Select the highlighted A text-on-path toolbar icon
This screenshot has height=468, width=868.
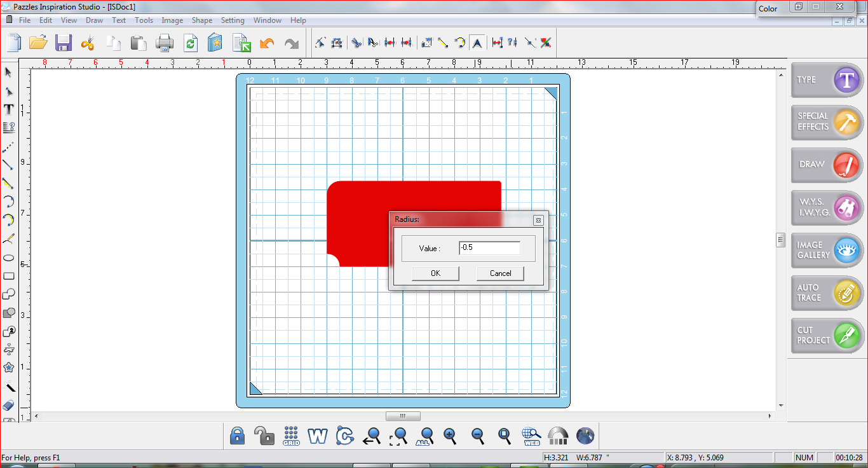click(477, 43)
